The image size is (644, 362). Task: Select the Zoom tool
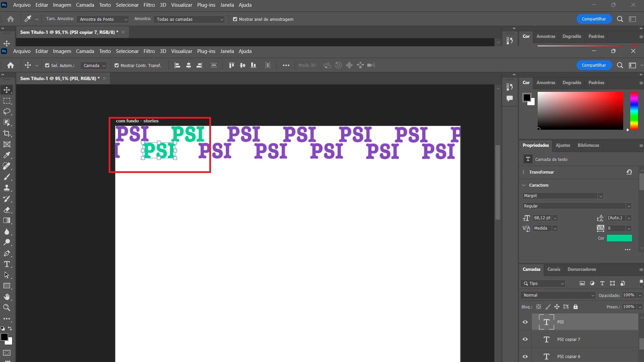[7, 307]
